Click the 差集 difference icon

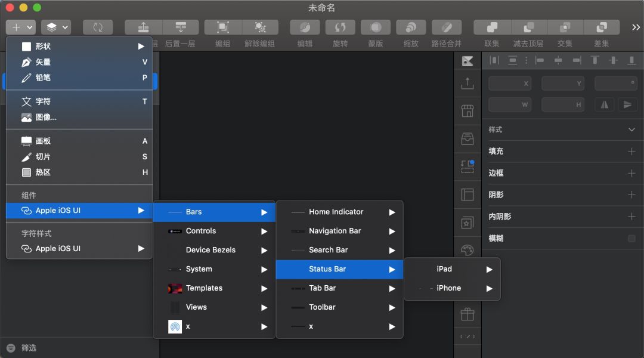[602, 27]
